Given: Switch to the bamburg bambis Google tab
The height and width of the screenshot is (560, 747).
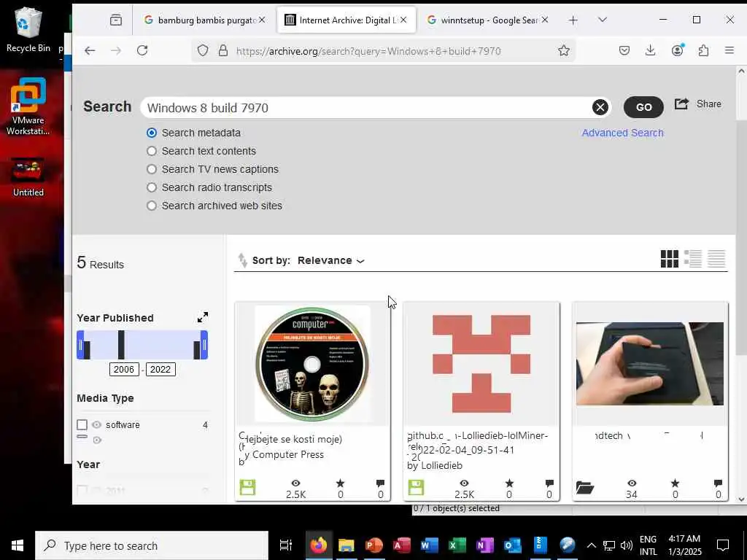Looking at the screenshot, I should click(x=205, y=20).
